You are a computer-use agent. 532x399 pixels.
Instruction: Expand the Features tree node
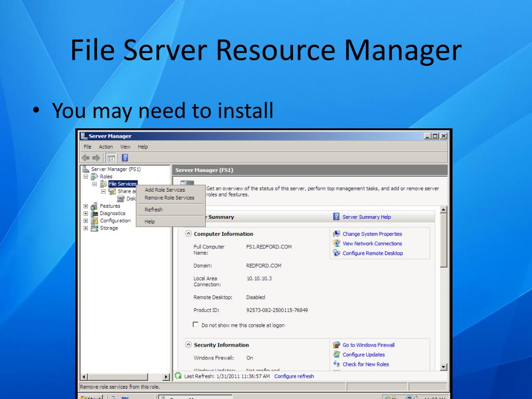86,206
